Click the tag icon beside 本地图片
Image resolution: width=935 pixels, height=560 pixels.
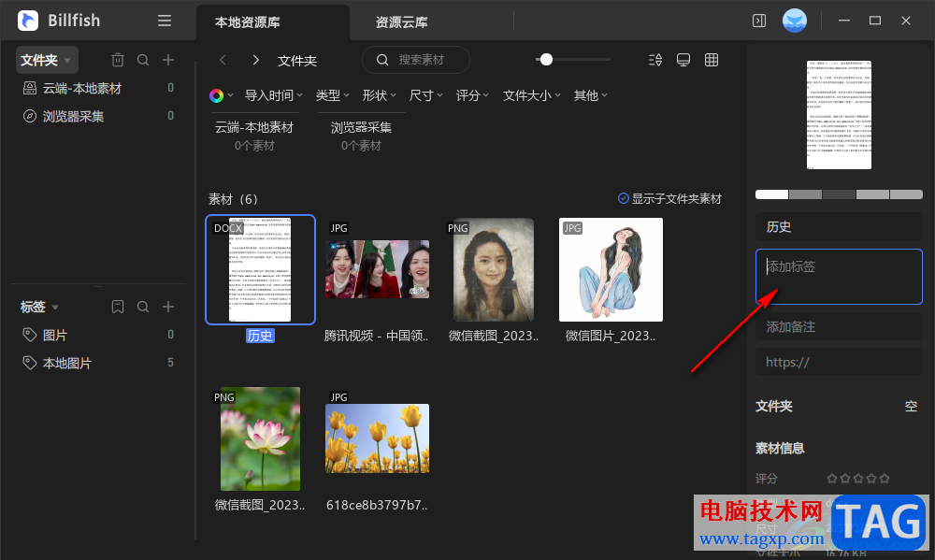click(x=30, y=363)
